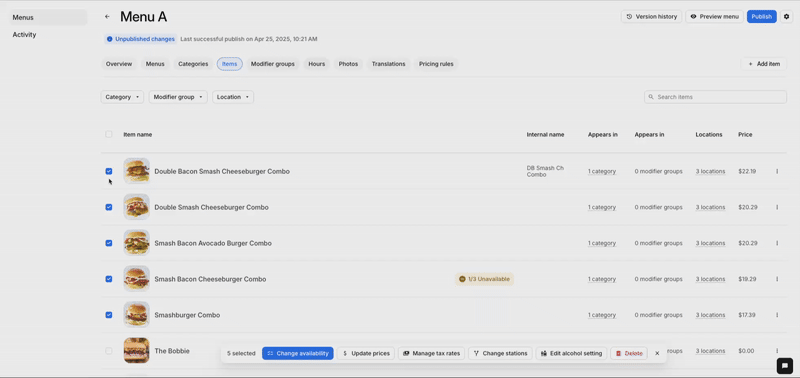Open 3 locations link for The Bobbie
This screenshot has width=800, height=378.
click(x=710, y=351)
